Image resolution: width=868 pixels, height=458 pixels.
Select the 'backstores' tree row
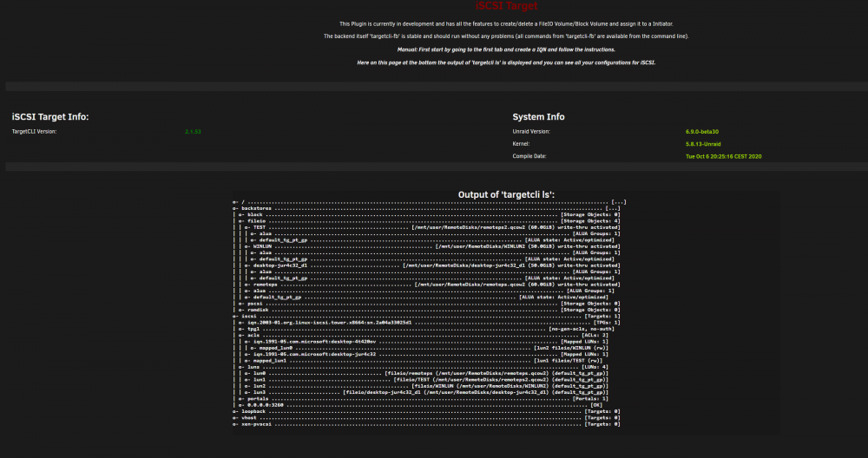[426, 208]
